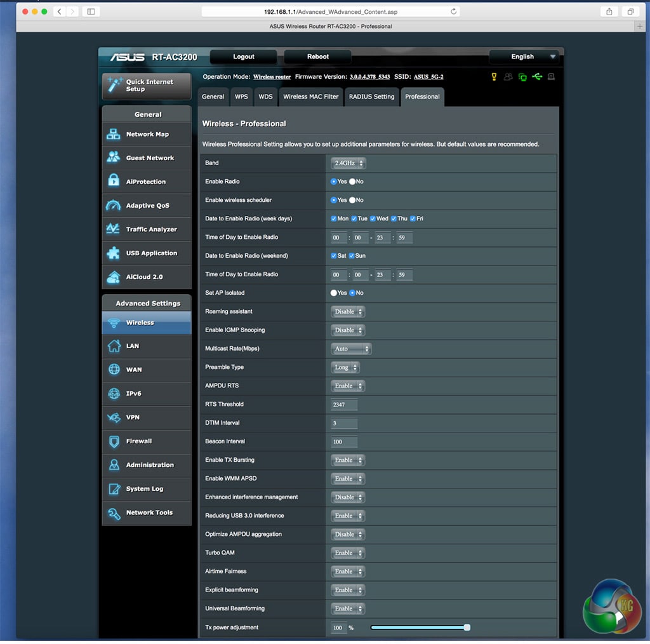This screenshot has width=650, height=644.
Task: Click the green USB status icon
Action: click(537, 77)
